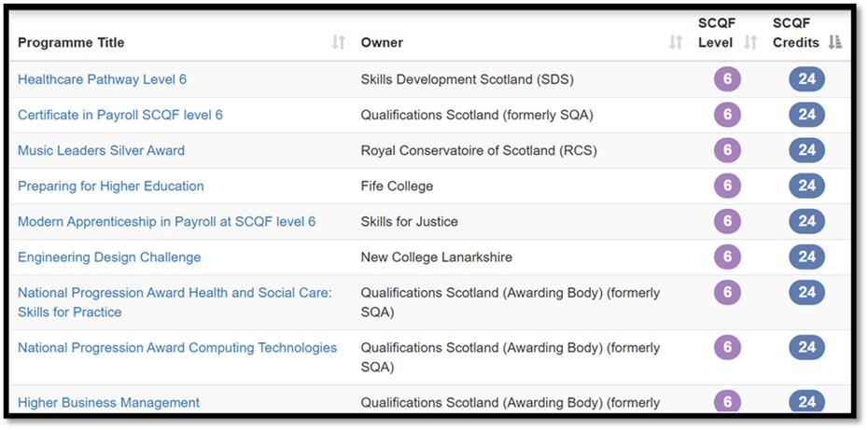Open Preparing for Higher Education link

[x=111, y=186]
